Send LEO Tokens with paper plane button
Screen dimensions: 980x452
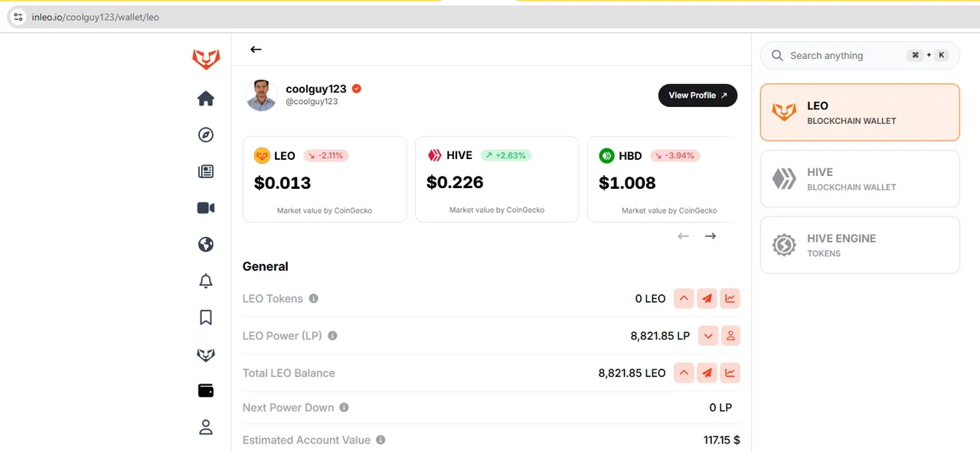[707, 298]
